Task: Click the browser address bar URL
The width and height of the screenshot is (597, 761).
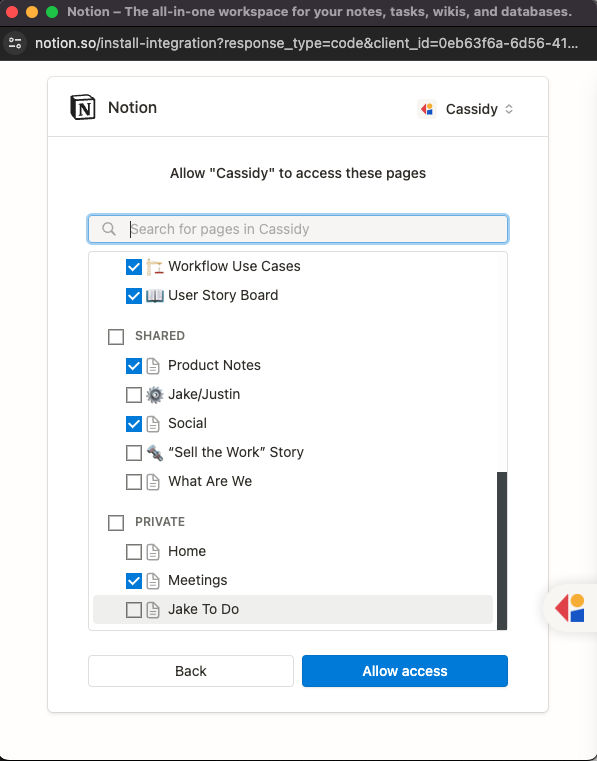Action: tap(306, 43)
